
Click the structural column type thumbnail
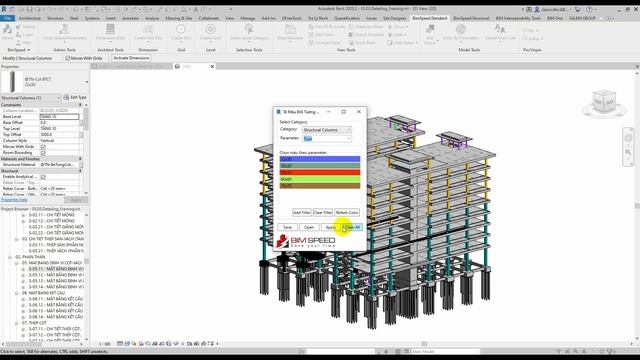12,82
